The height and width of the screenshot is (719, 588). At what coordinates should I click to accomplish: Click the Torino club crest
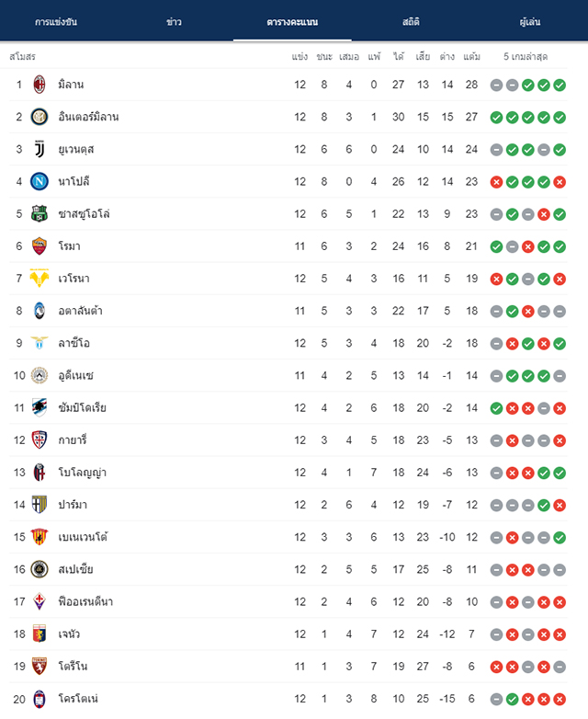click(x=40, y=667)
